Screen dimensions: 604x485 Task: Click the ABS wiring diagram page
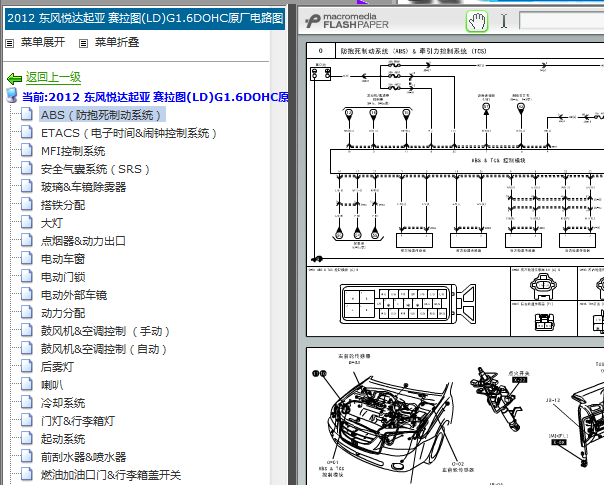coord(455,190)
